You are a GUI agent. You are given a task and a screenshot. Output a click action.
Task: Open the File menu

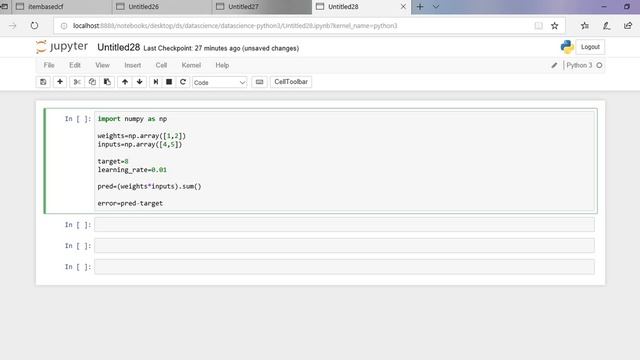click(49, 65)
